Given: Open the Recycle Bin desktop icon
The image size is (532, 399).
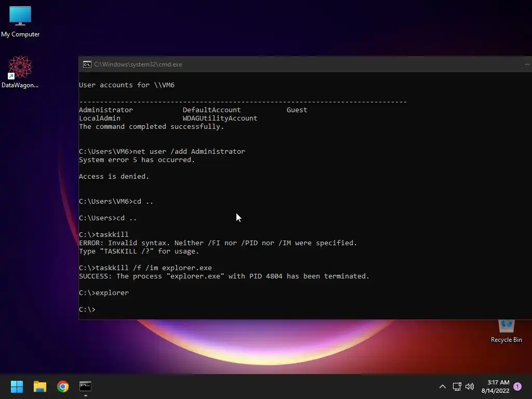Looking at the screenshot, I should coord(506,331).
